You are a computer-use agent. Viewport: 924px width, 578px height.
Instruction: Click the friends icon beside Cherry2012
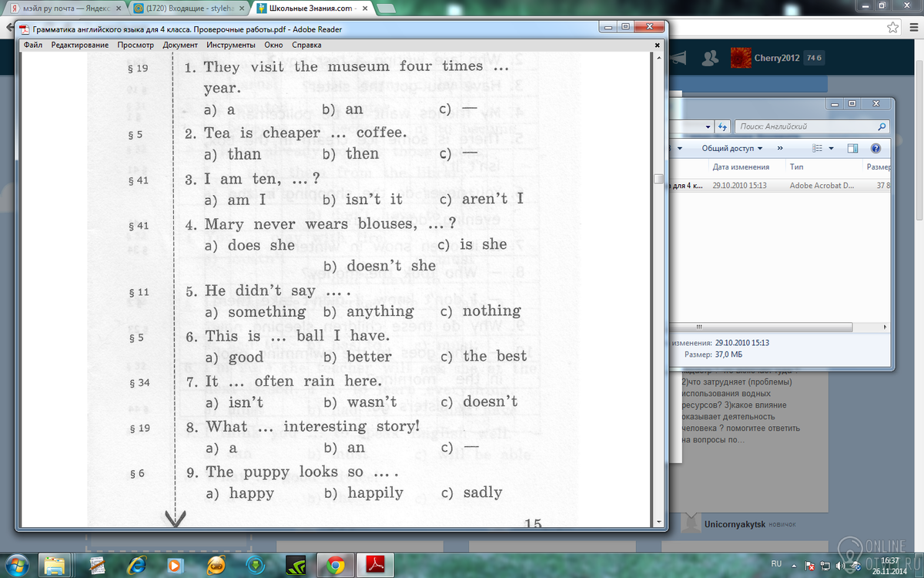point(712,59)
